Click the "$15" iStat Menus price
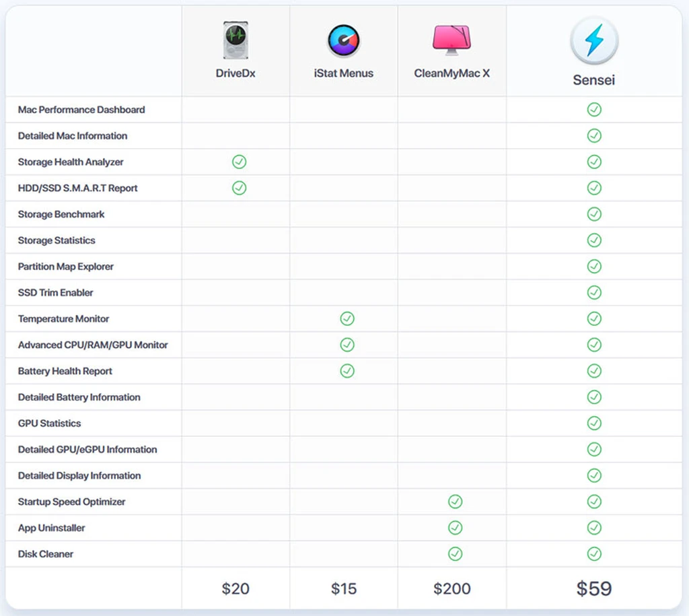This screenshot has width=689, height=616. 344,589
